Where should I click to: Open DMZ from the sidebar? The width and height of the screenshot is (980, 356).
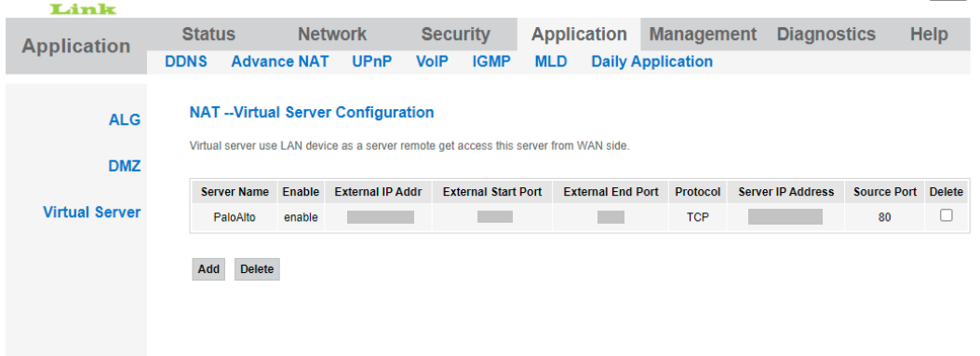[x=124, y=167]
